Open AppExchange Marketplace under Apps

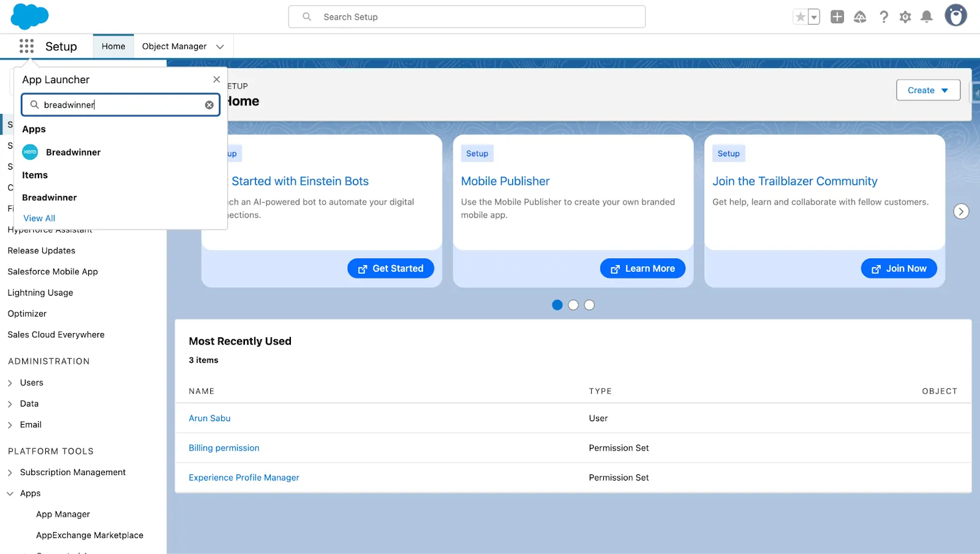89,535
